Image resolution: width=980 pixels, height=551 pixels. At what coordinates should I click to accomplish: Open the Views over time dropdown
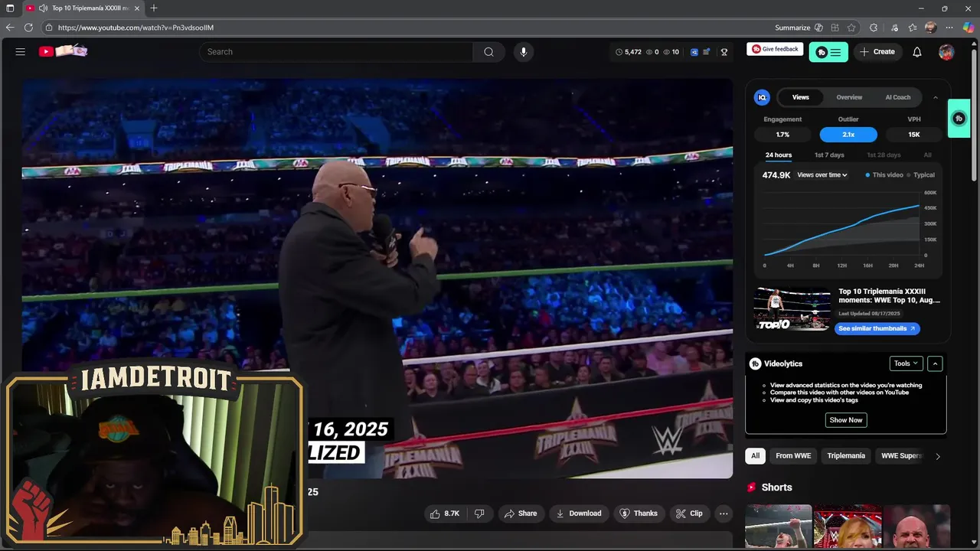(x=822, y=175)
